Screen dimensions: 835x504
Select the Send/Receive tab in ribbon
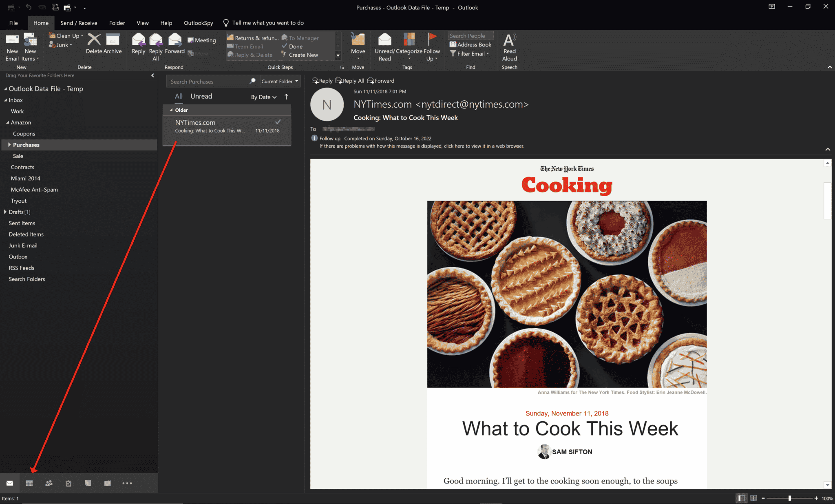[77, 23]
